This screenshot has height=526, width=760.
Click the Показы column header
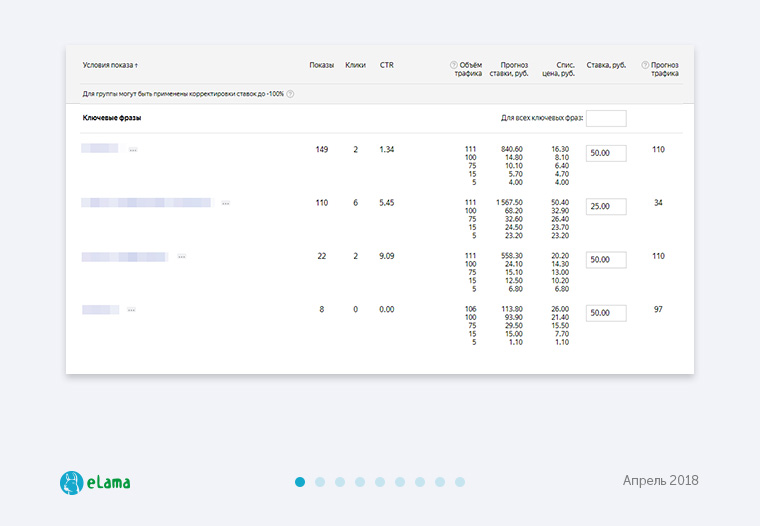pyautogui.click(x=321, y=65)
